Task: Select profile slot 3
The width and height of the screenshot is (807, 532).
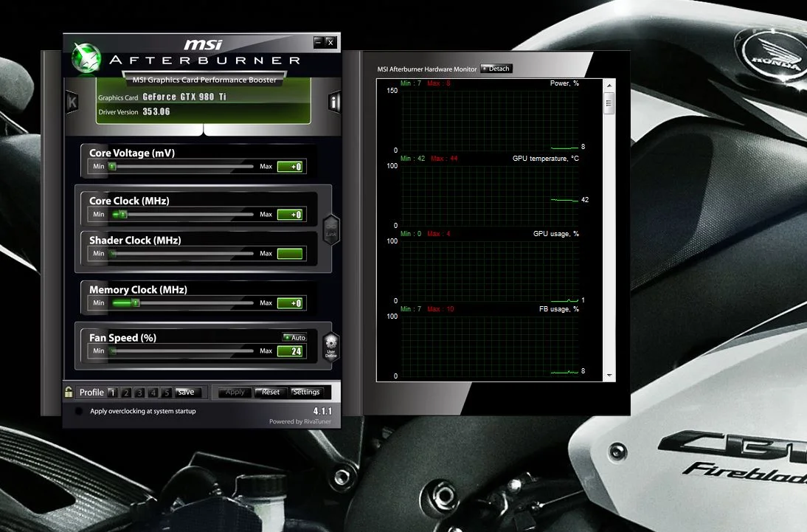Action: (139, 393)
